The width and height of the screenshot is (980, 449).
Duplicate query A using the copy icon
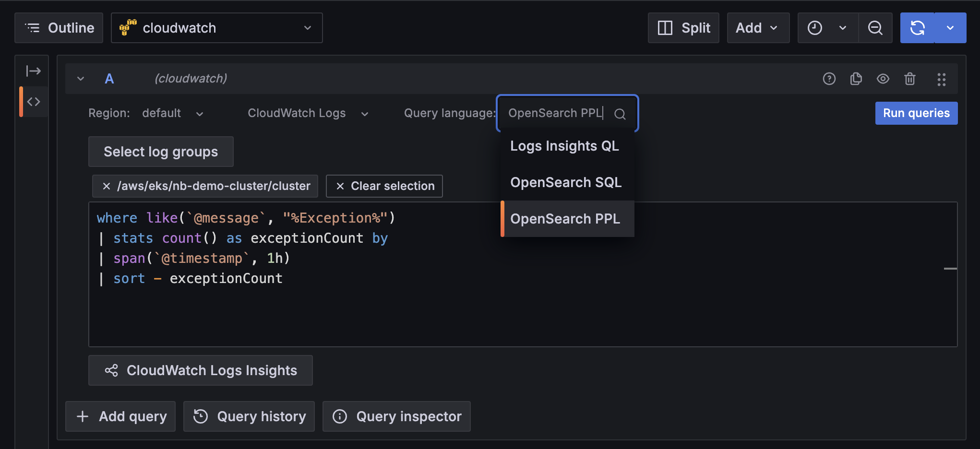pos(856,79)
